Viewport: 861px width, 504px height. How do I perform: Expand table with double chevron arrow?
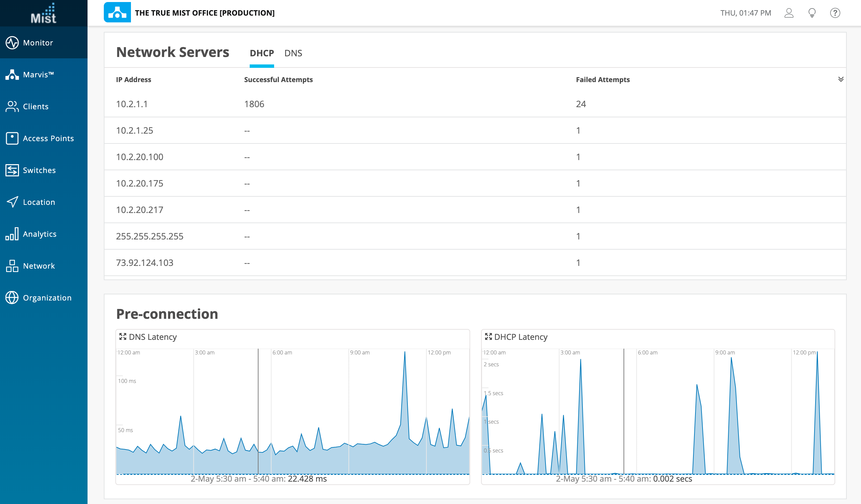(x=841, y=79)
